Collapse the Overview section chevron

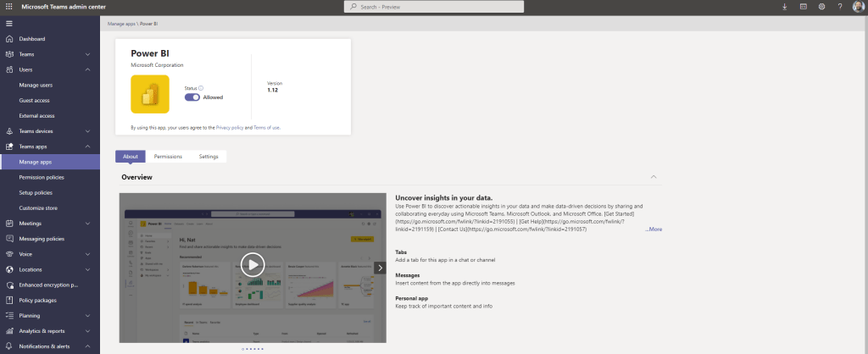point(653,177)
